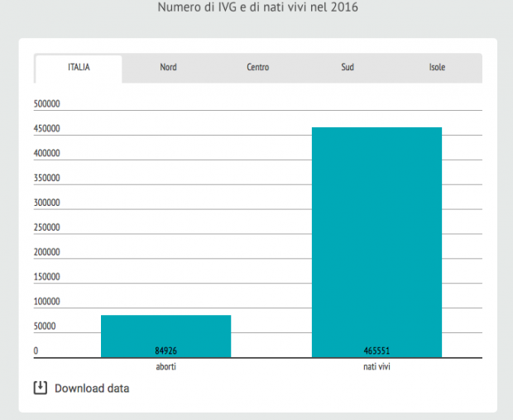Select the 465551 value label
The image size is (513, 420).
(x=376, y=350)
